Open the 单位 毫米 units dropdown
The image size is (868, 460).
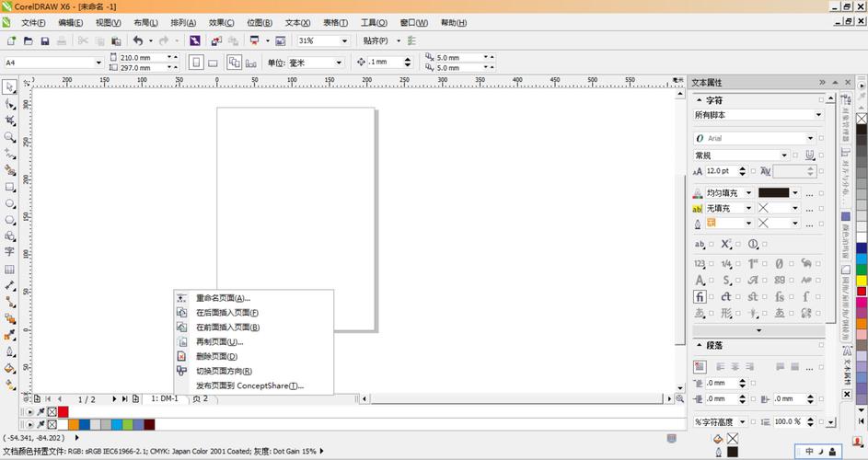click(x=339, y=63)
